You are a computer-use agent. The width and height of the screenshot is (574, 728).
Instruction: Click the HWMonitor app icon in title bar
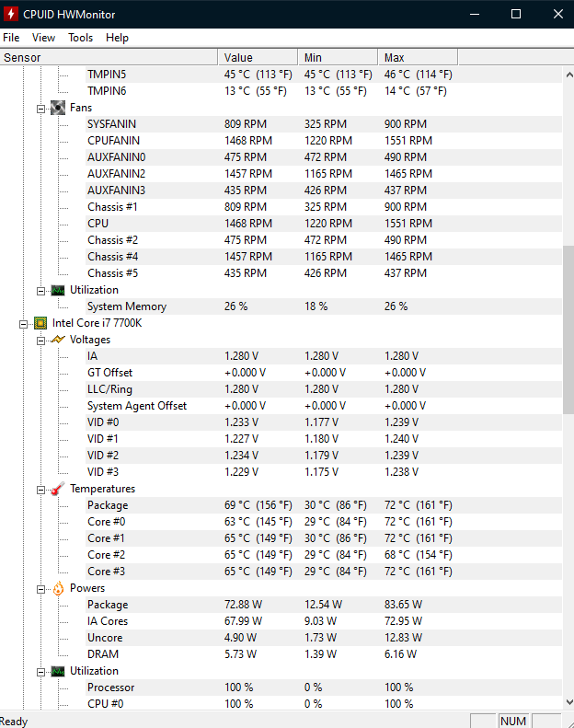click(10, 14)
